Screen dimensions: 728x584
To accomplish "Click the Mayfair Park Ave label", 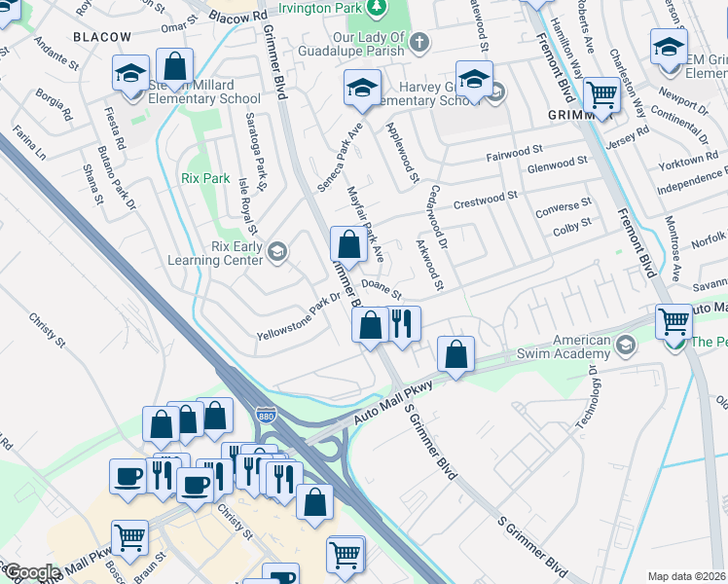I will tap(365, 224).
